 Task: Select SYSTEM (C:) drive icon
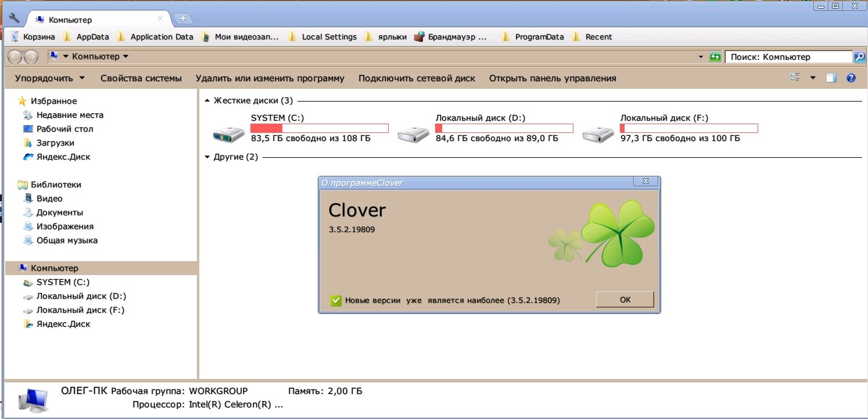point(229,134)
